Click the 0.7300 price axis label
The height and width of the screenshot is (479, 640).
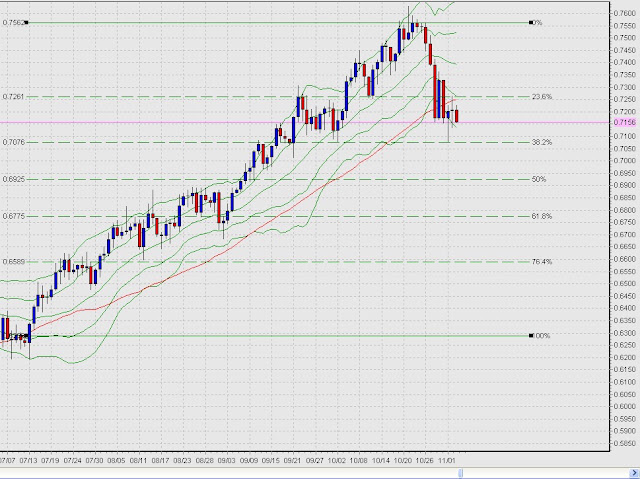(x=624, y=87)
